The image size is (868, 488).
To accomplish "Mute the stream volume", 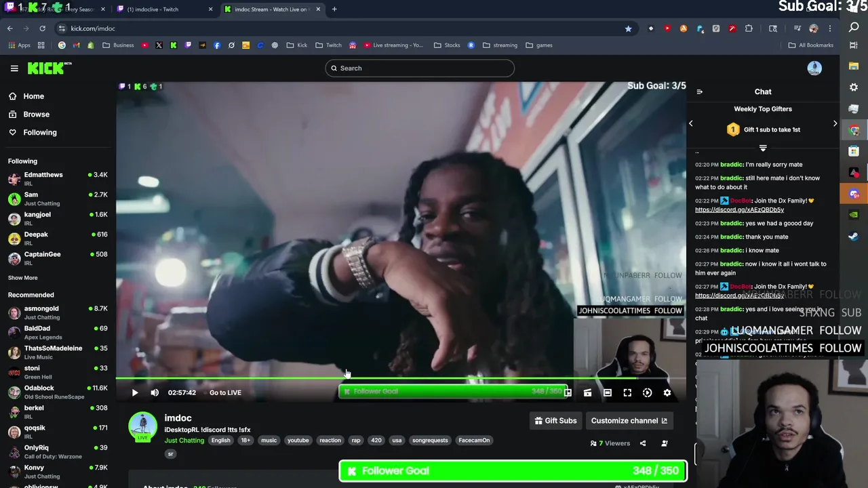I will coord(155,392).
